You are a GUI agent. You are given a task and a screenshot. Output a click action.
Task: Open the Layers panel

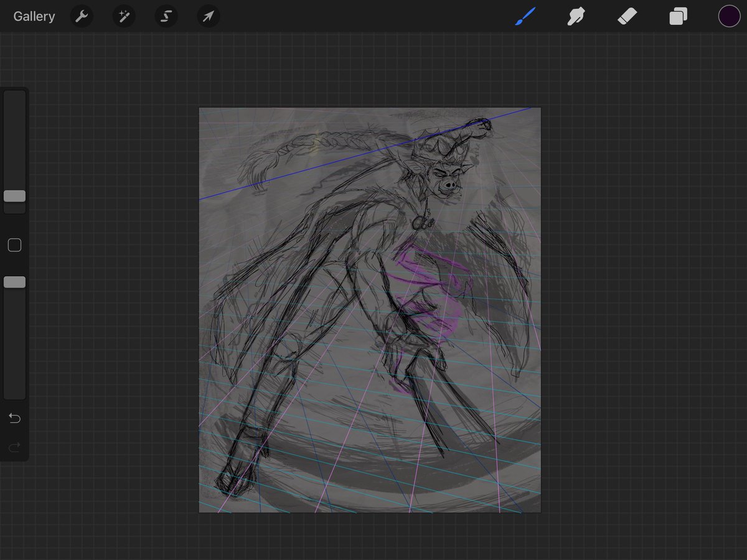tap(678, 16)
